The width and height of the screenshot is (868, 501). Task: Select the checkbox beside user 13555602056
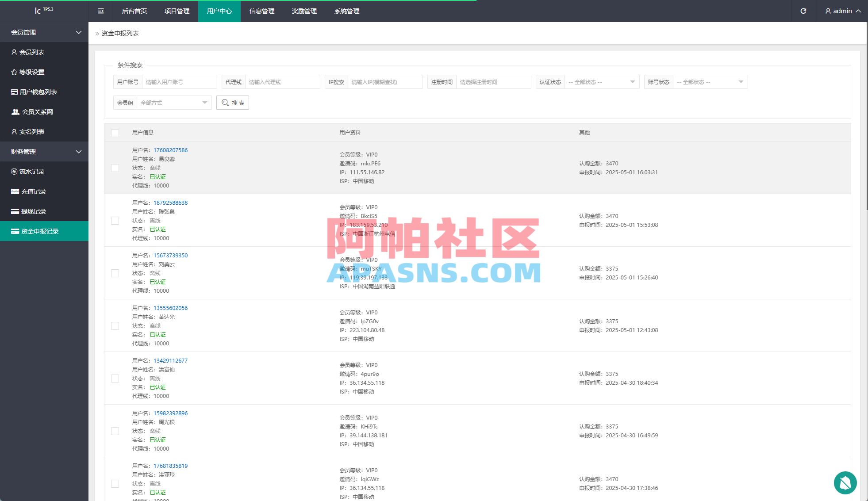115,326
